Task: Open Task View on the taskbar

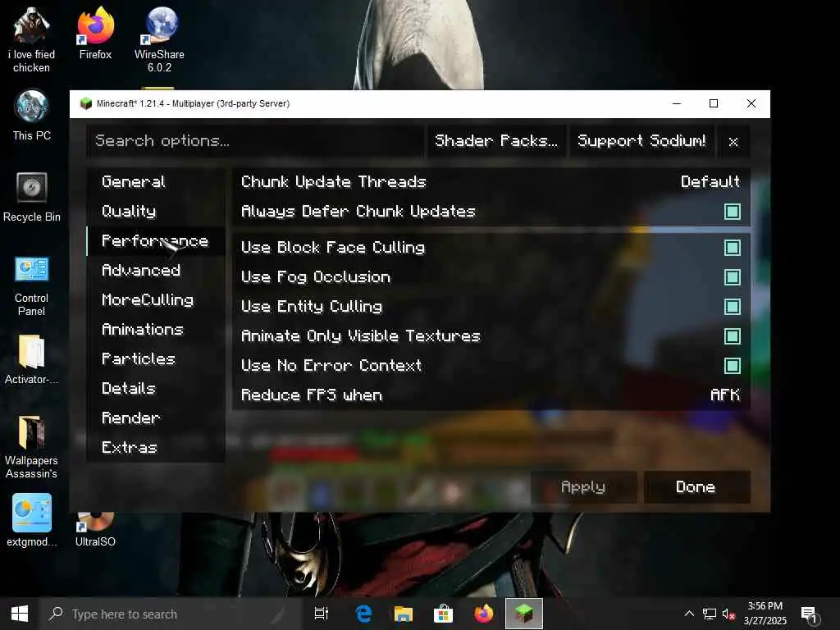Action: click(322, 614)
